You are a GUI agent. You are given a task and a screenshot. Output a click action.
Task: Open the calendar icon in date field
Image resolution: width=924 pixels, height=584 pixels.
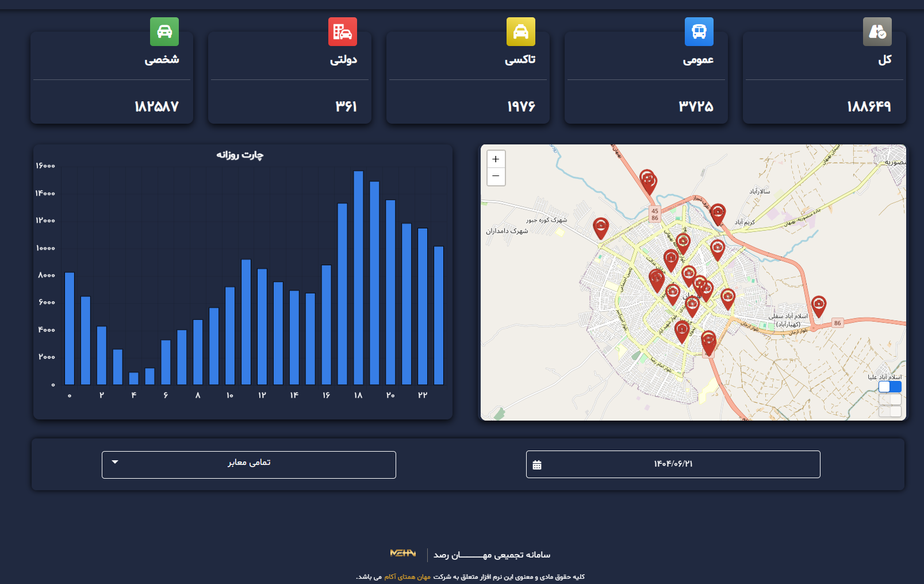[537, 465]
